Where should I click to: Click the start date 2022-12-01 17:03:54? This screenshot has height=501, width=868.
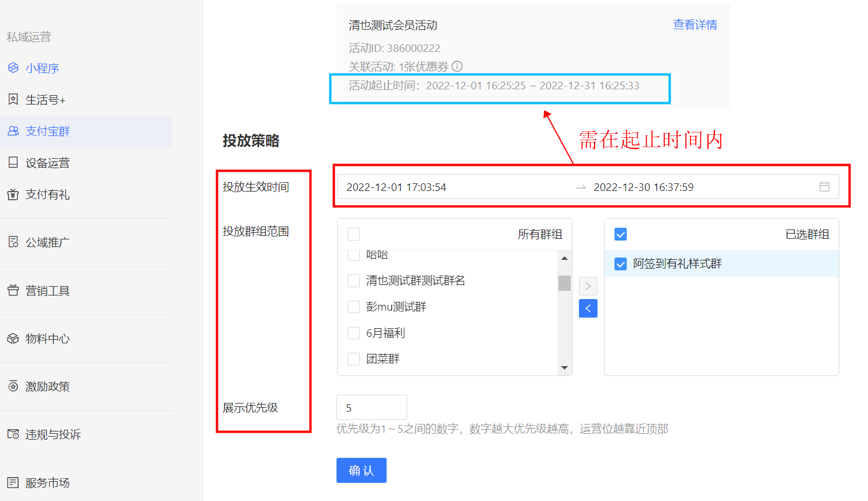pos(397,187)
